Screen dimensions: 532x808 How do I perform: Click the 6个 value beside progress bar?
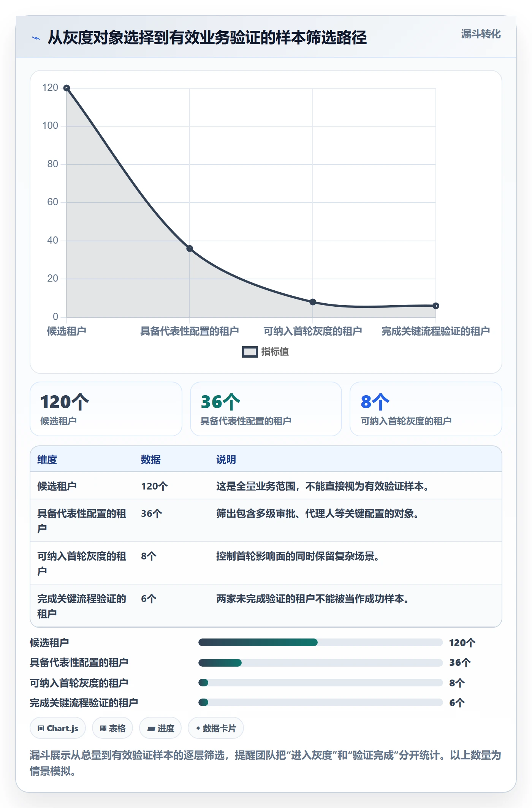click(x=457, y=703)
